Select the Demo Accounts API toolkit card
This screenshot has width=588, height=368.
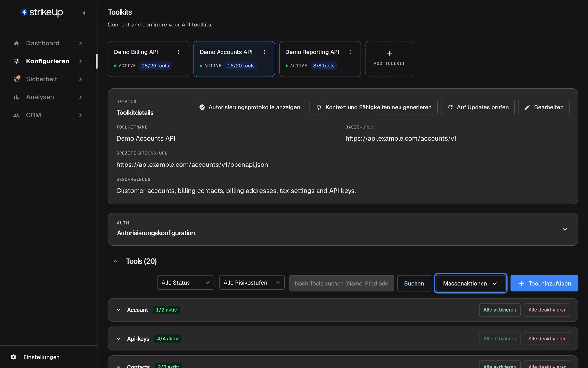(234, 59)
